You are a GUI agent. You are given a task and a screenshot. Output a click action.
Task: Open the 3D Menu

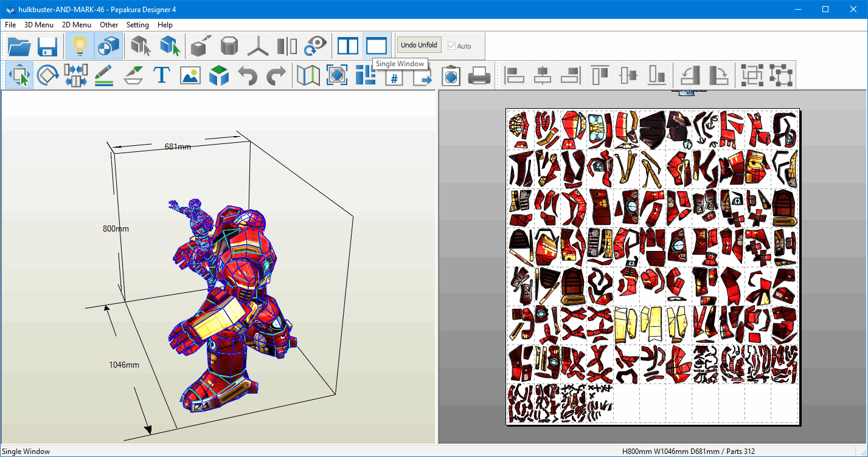39,25
